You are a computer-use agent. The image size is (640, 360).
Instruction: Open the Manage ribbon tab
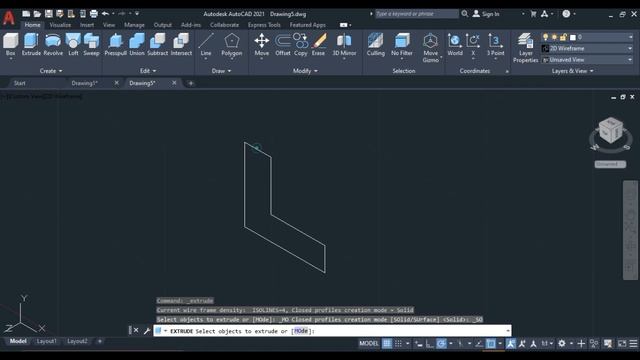134,25
